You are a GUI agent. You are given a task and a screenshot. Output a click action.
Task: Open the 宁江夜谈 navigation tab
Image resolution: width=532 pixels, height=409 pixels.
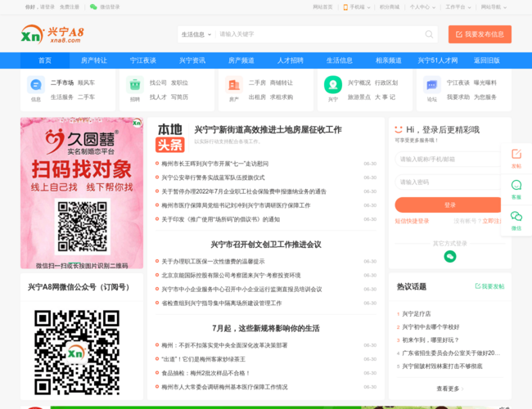(143, 61)
